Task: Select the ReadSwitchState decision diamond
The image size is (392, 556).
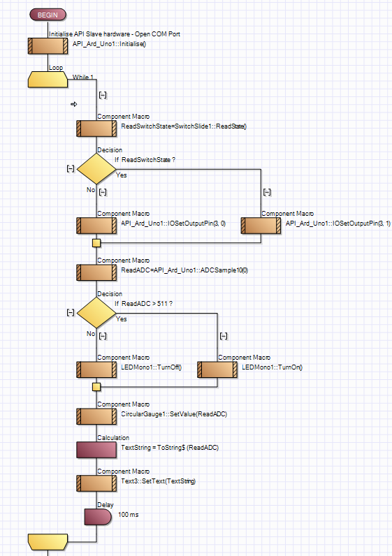Action: [x=96, y=169]
